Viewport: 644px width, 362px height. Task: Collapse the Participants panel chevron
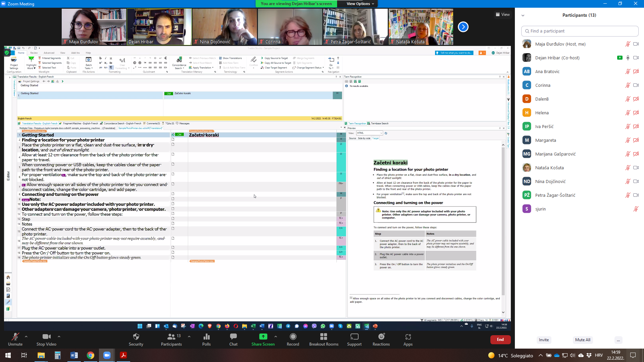tap(523, 15)
